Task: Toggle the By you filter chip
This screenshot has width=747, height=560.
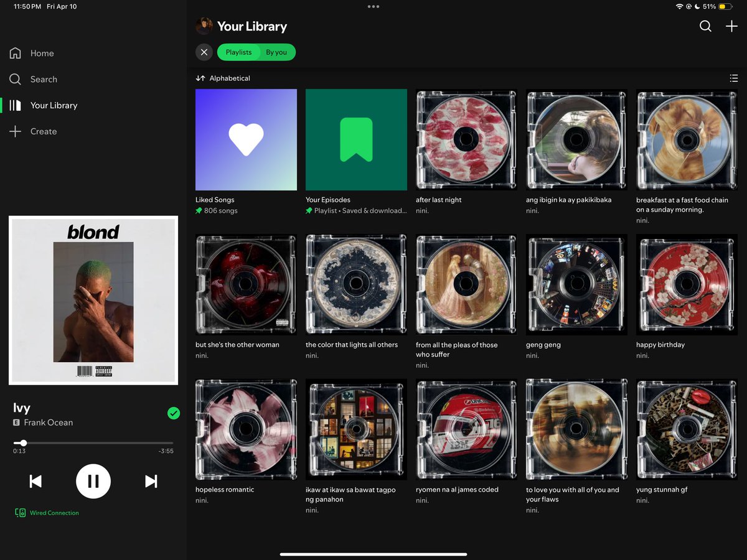Action: pos(277,52)
